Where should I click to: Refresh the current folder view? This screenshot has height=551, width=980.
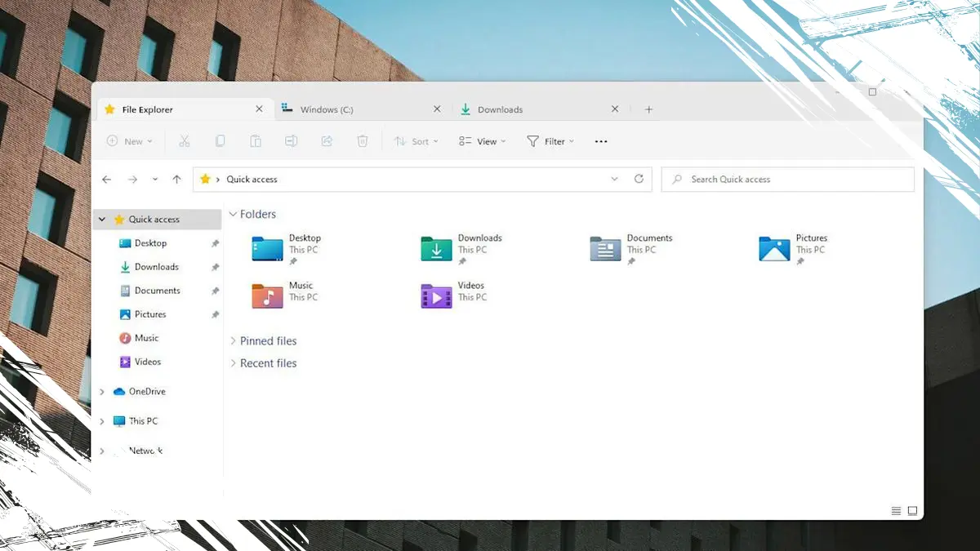click(x=639, y=179)
